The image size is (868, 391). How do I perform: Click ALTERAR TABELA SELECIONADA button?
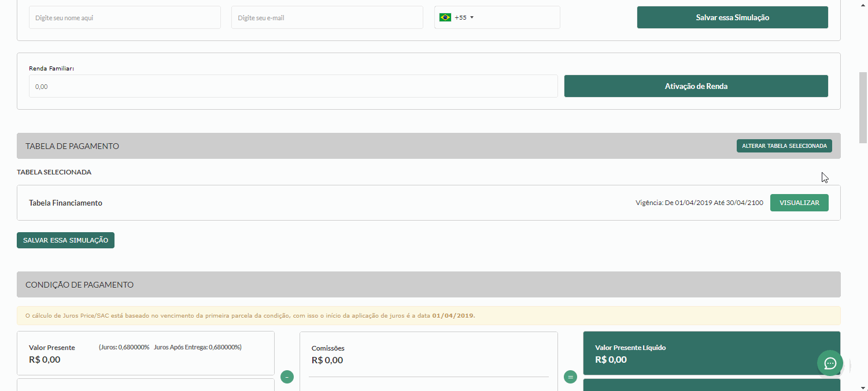784,146
